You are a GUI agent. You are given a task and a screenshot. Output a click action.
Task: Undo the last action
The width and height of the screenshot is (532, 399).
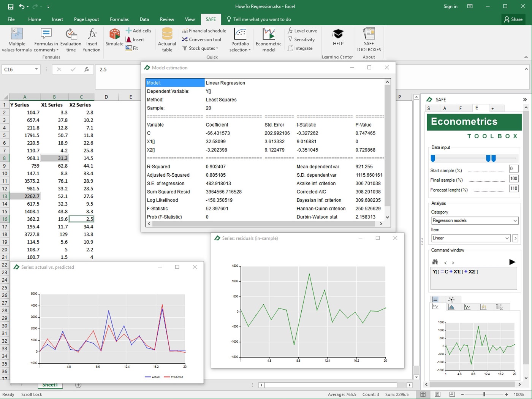pyautogui.click(x=22, y=6)
